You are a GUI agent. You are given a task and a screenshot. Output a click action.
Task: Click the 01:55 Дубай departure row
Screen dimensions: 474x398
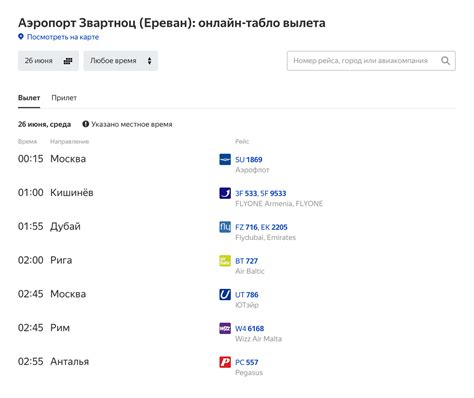[237, 232]
